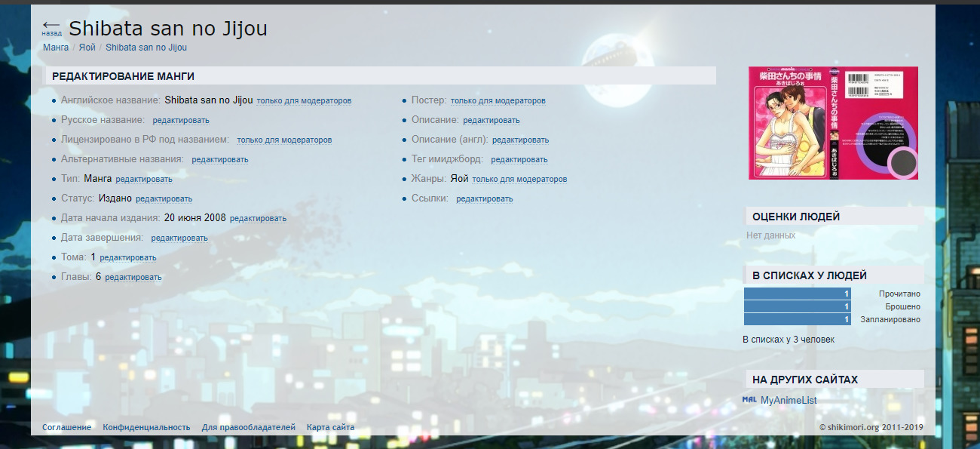This screenshot has height=449, width=980.
Task: Edit the Дата начала издания date
Action: 258,219
